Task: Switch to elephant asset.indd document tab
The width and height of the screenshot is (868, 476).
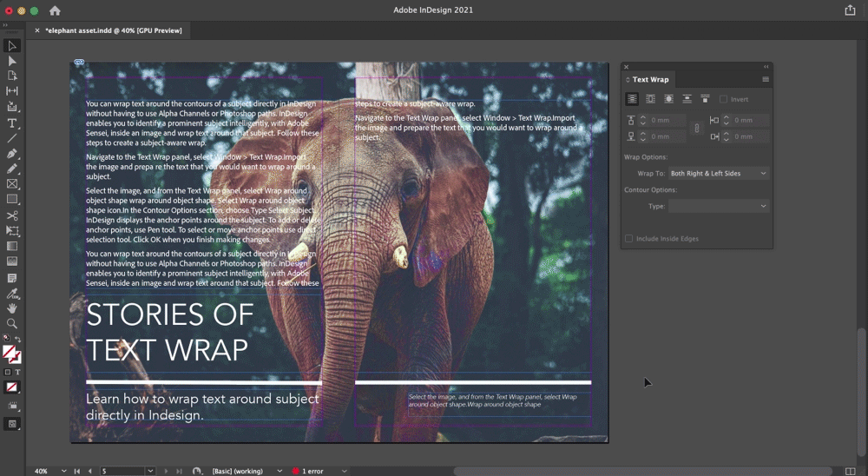Action: pyautogui.click(x=113, y=30)
